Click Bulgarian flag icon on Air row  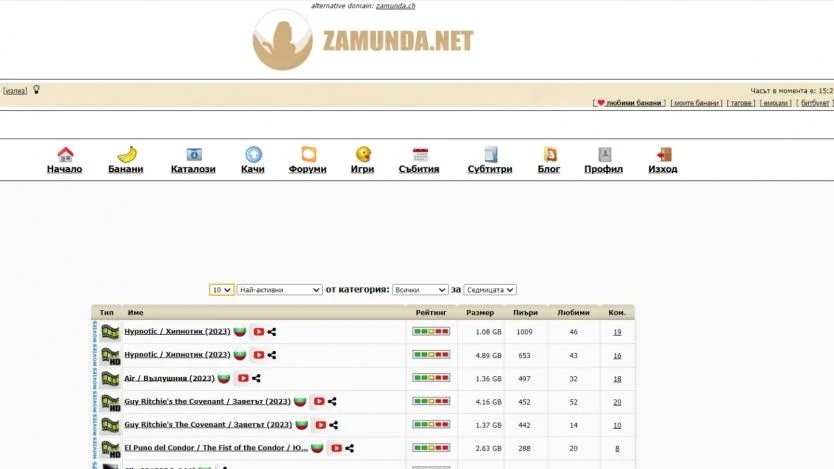point(224,378)
